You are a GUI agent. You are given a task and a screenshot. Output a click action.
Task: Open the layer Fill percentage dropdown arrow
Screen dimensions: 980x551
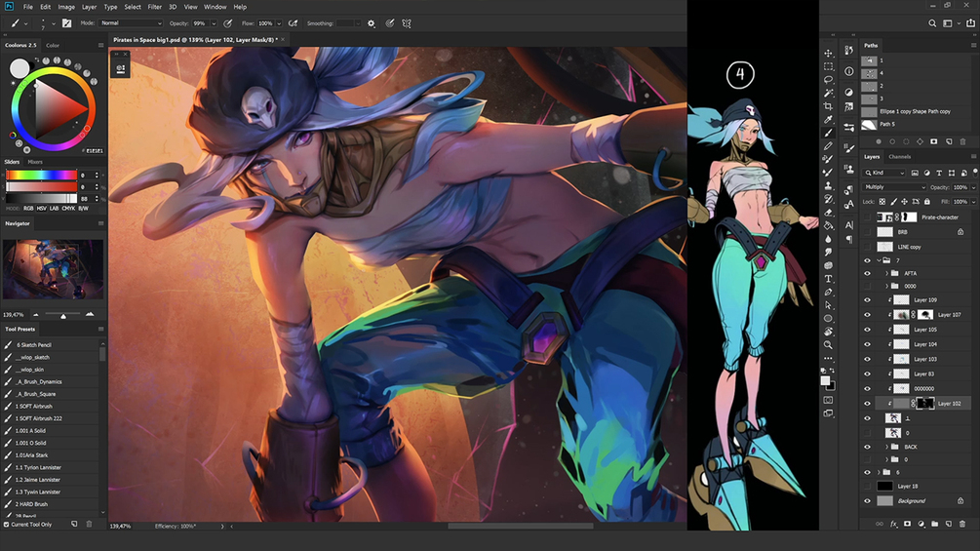[973, 201]
